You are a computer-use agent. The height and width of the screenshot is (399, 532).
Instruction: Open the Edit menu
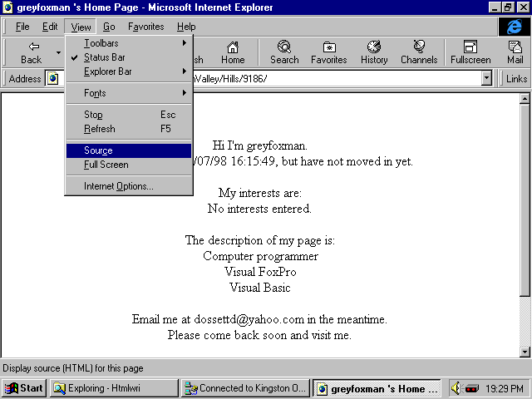pyautogui.click(x=50, y=27)
